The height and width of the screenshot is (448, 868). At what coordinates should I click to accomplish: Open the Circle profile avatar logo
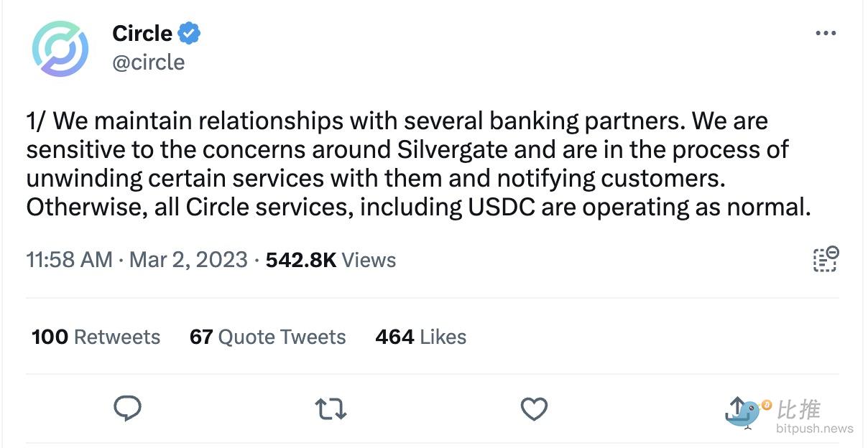60,49
